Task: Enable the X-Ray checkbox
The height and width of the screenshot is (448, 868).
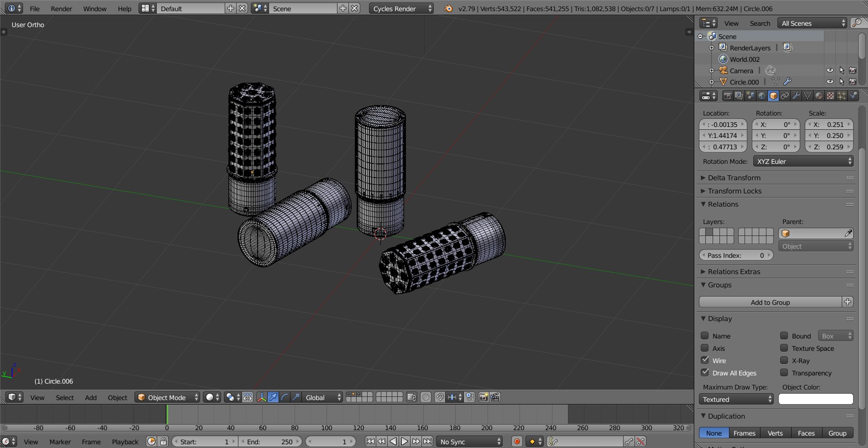Action: [x=784, y=360]
